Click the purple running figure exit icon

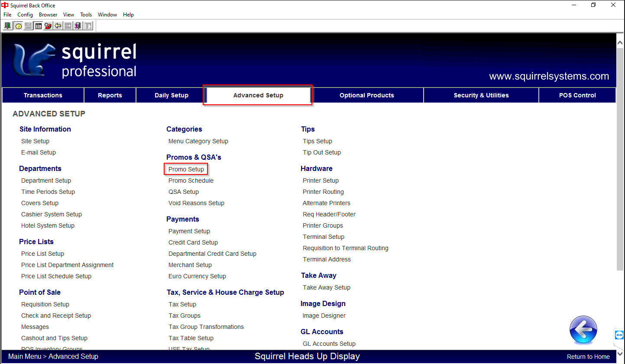(x=78, y=26)
